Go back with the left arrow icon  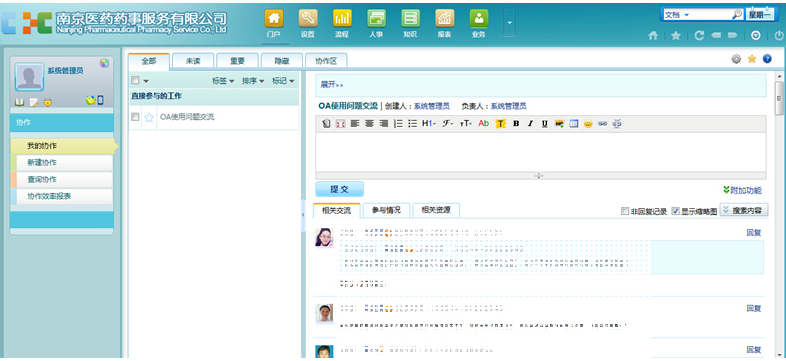[715, 36]
